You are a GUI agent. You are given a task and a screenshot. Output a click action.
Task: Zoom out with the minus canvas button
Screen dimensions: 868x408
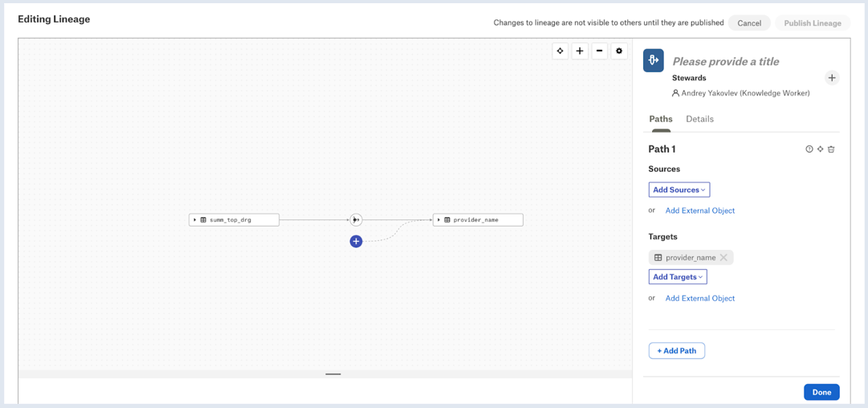(x=600, y=51)
